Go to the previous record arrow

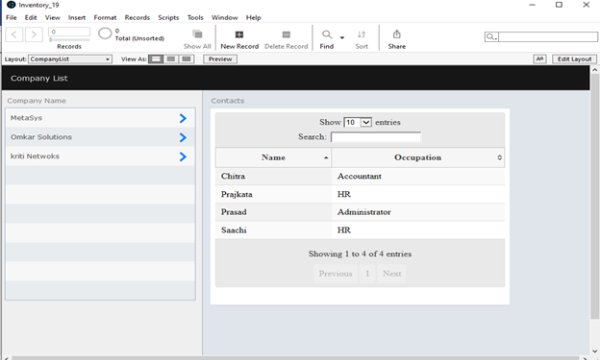pyautogui.click(x=14, y=35)
